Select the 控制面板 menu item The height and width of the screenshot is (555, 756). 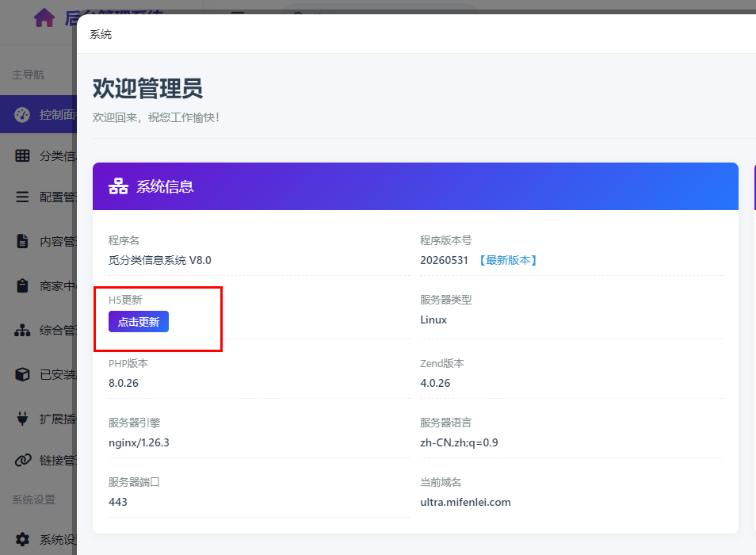coord(39,115)
